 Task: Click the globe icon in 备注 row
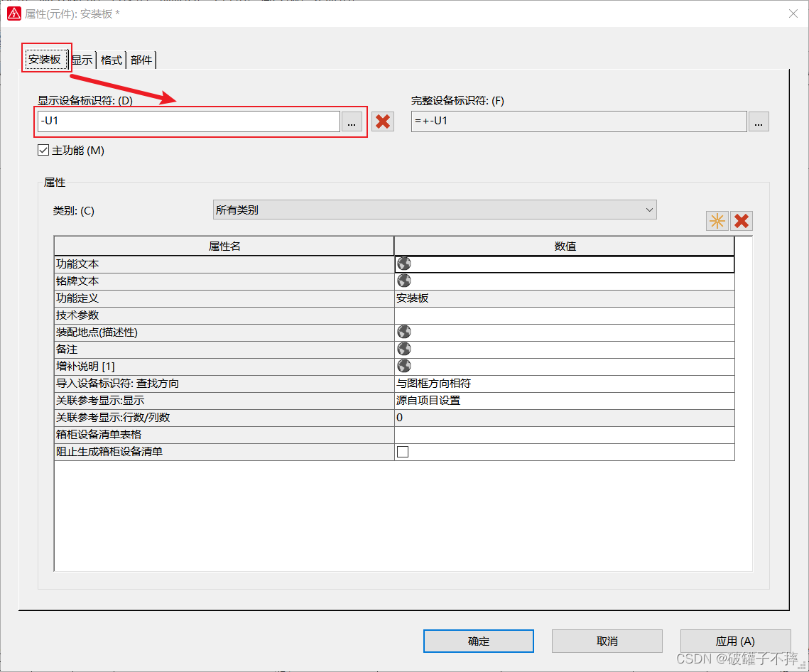[404, 349]
